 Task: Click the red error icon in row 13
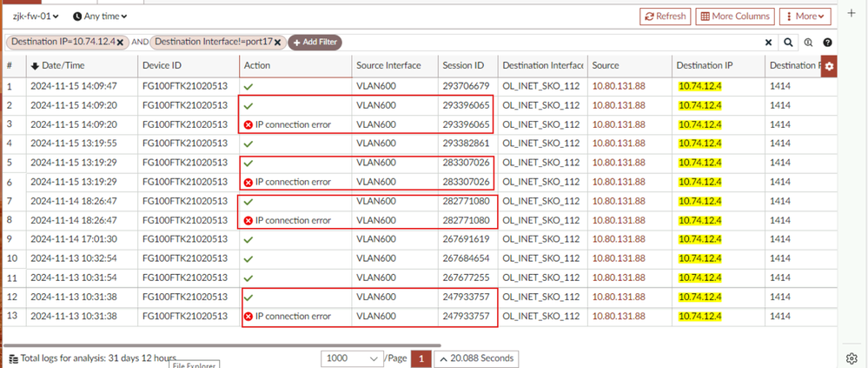[248, 317]
